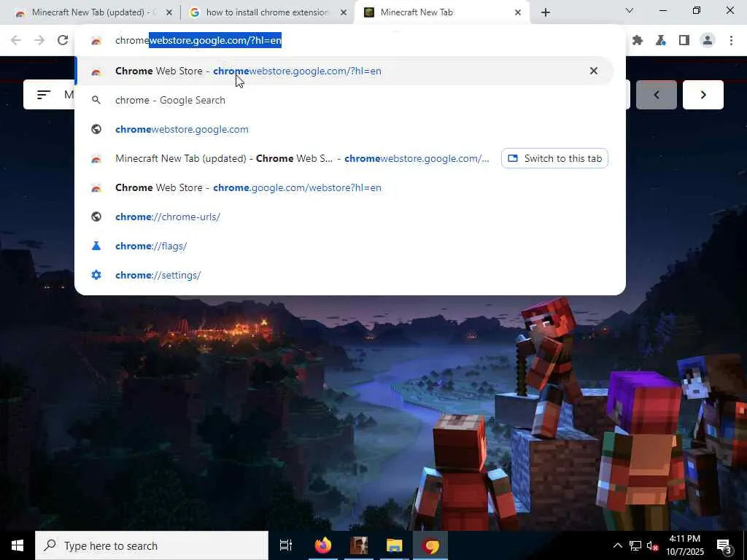Click the gear icon beside chrome://settings/
The image size is (747, 560).
[96, 275]
